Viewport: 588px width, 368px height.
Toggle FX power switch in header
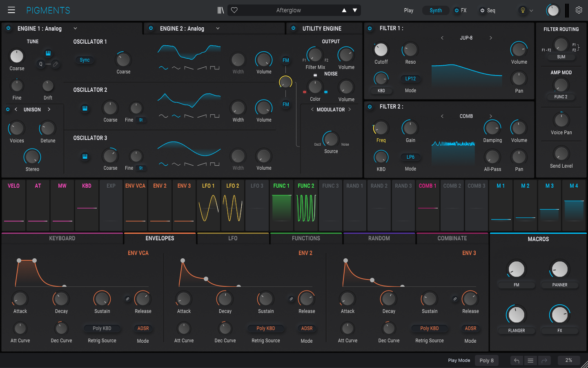(457, 11)
